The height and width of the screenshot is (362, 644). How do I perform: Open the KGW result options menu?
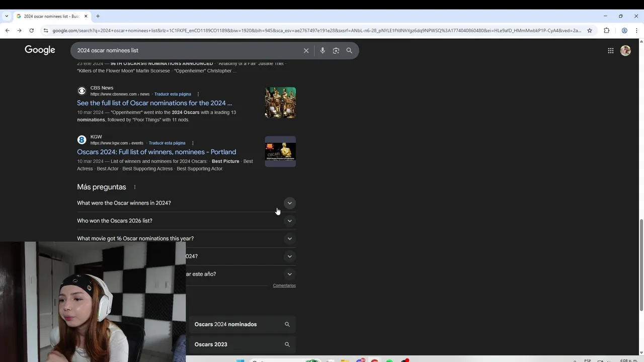click(x=193, y=143)
